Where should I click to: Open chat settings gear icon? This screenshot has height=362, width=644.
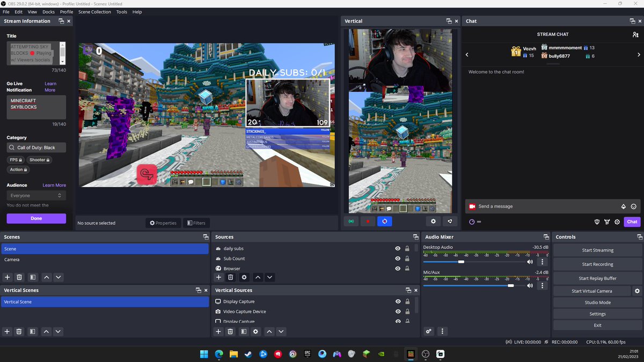(617, 221)
